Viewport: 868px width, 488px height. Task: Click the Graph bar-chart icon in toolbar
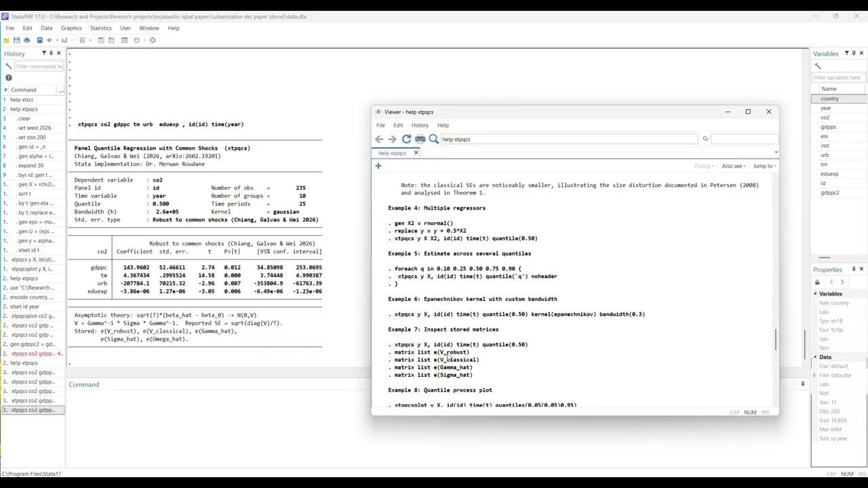click(64, 40)
